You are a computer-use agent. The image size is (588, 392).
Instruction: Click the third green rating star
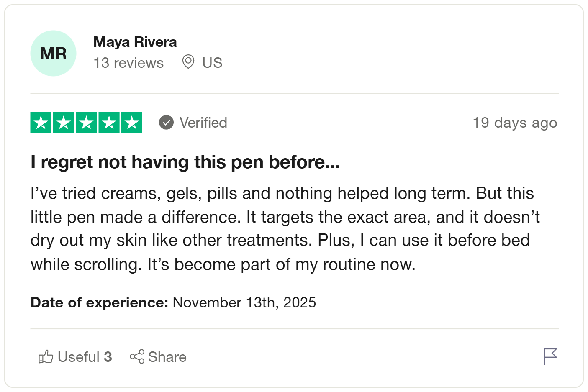click(86, 123)
